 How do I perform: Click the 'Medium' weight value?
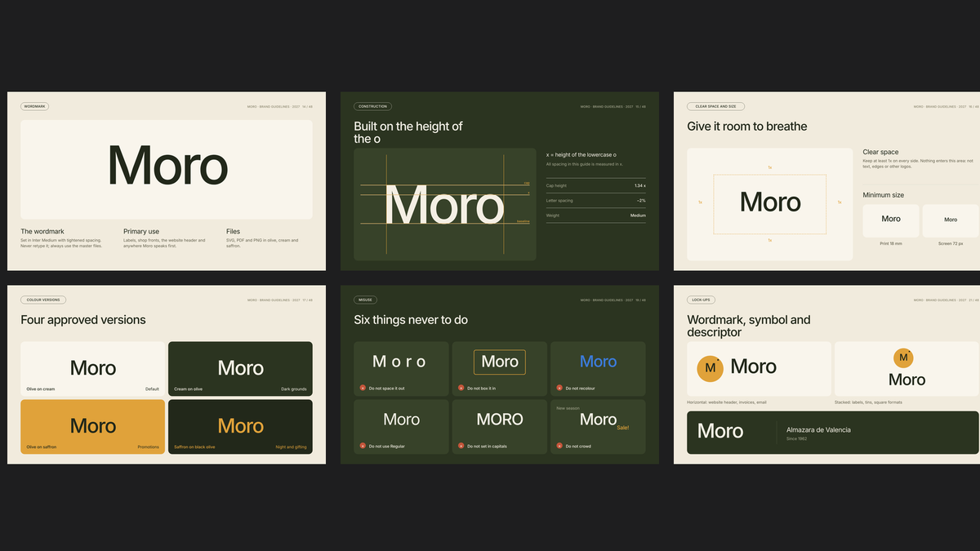(638, 216)
